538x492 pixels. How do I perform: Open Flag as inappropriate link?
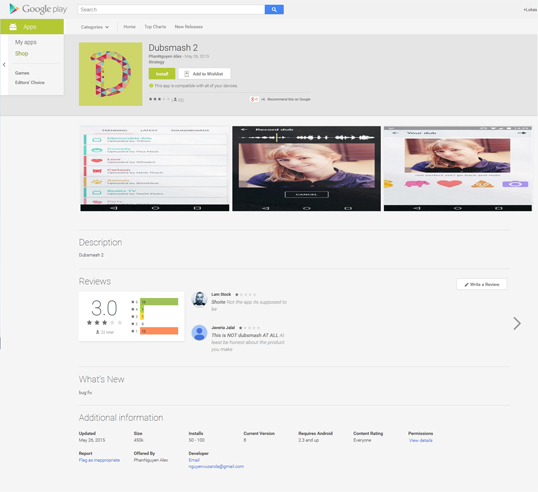pos(99,460)
